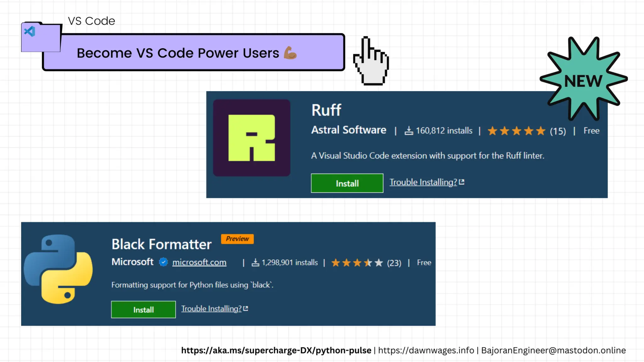
Task: Click the NEW starburst badge
Action: pos(584,79)
